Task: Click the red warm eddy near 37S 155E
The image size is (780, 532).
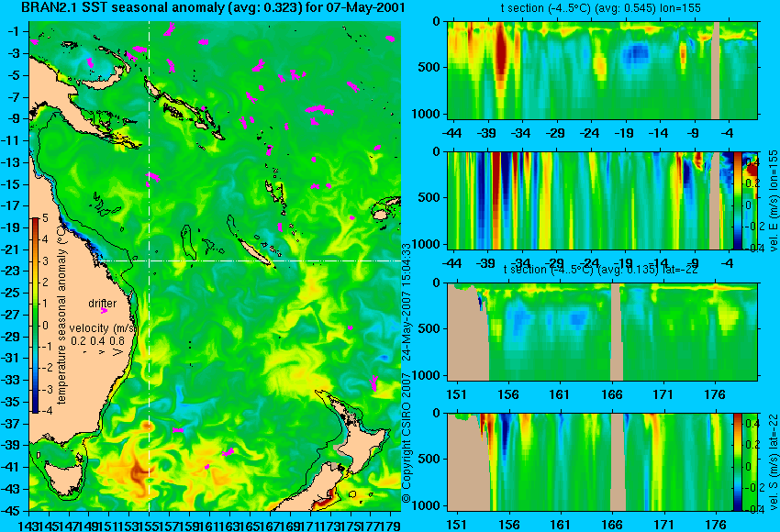Action: (x=147, y=427)
